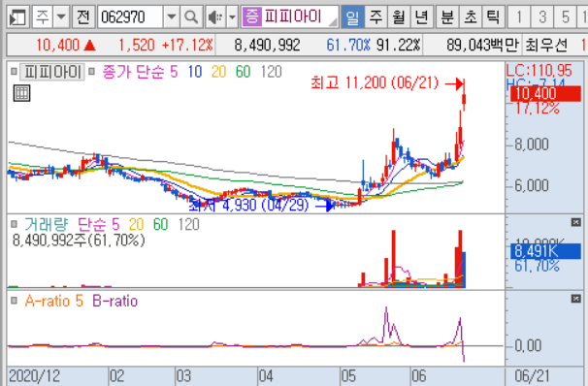
Task: Choose the 3 period button
Action: click(542, 16)
